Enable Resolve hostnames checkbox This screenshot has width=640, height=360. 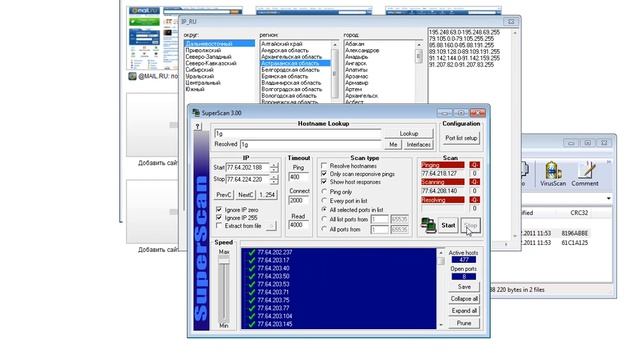(324, 166)
